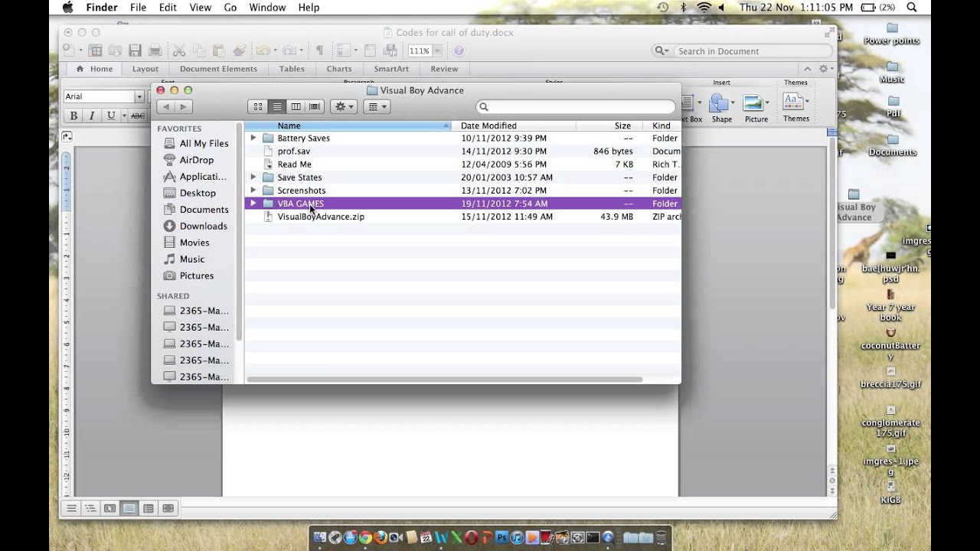Viewport: 980px width, 551px height.
Task: Click Wi-Fi status icon in menu bar
Action: (x=704, y=8)
